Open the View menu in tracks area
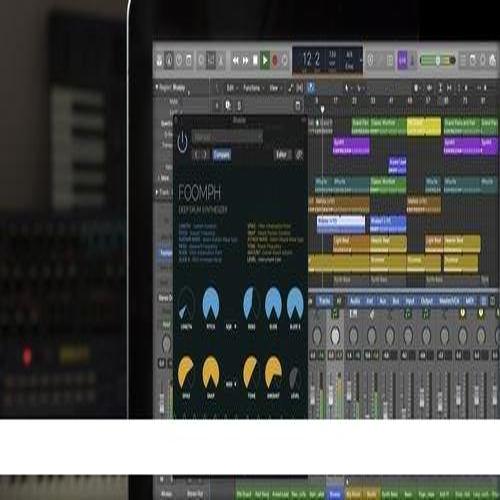The image size is (500, 500). point(275,88)
